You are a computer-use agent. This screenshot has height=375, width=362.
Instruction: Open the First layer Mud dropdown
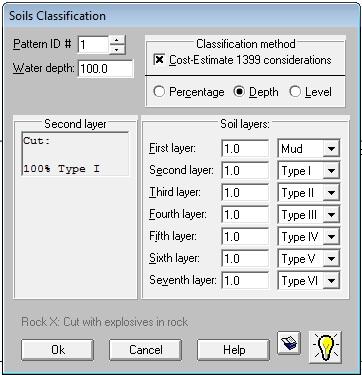coord(331,149)
